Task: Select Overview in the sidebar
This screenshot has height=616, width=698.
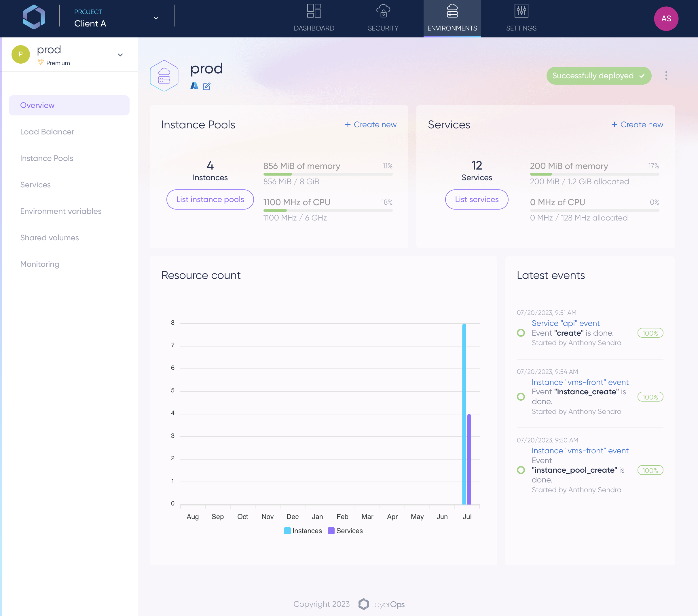Action: point(69,105)
